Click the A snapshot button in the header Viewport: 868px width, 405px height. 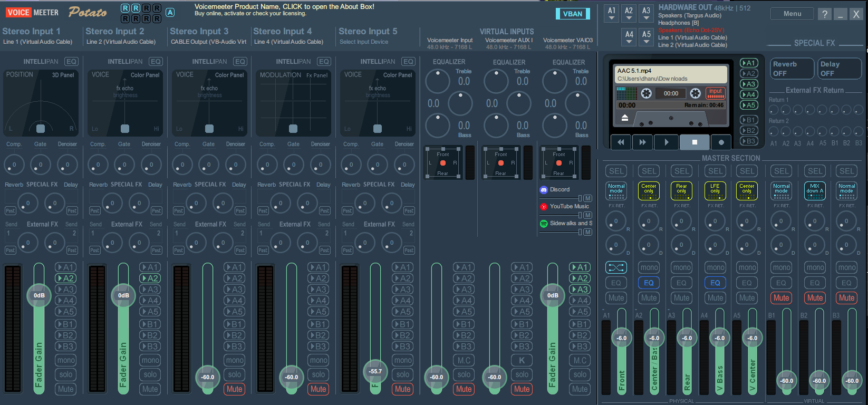point(170,12)
